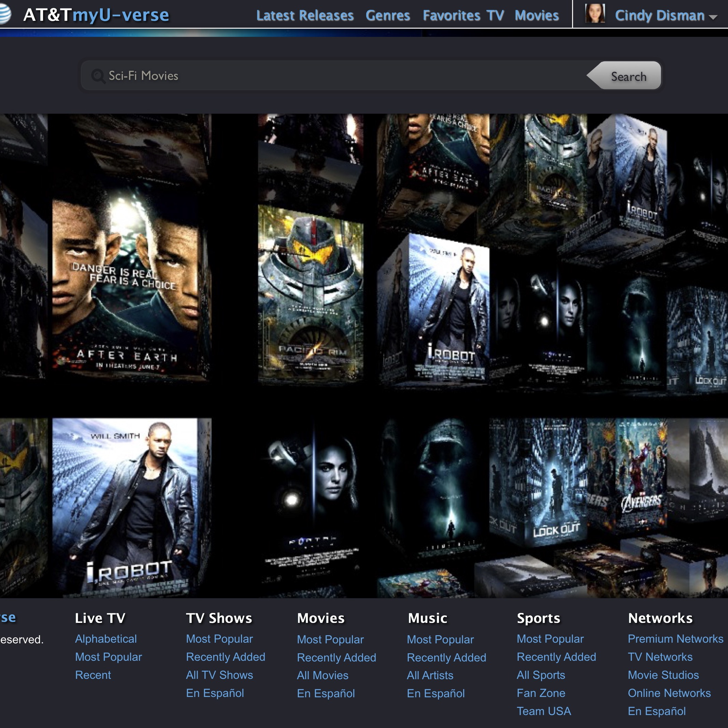Click the magnifier icon in search field

98,76
